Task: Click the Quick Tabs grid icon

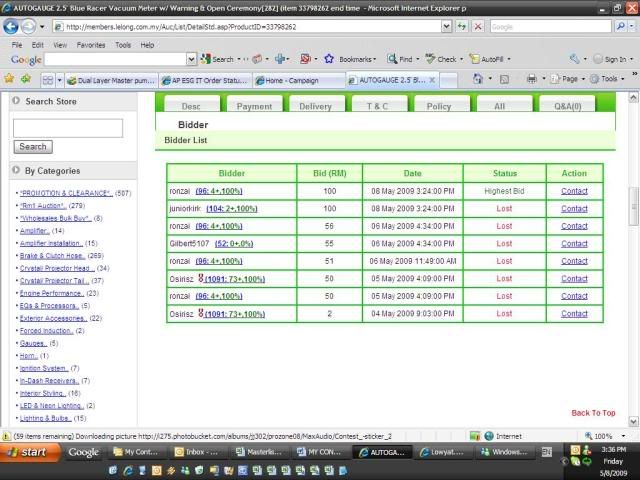Action: click(x=48, y=79)
